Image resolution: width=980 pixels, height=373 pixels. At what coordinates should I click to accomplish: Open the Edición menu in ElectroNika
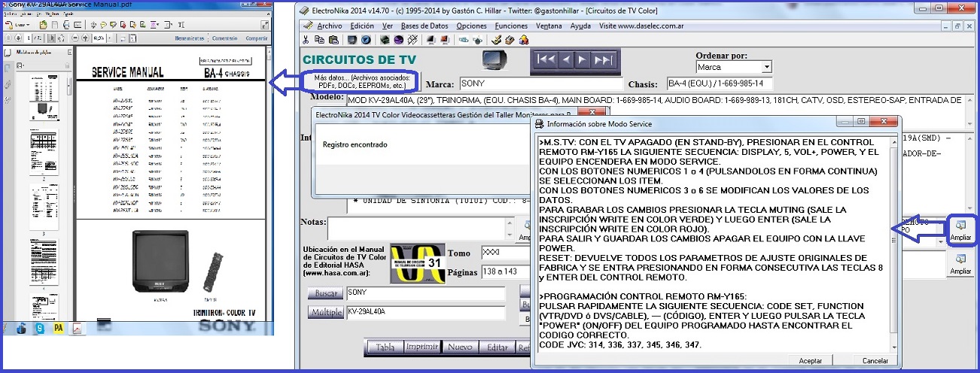pyautogui.click(x=362, y=26)
